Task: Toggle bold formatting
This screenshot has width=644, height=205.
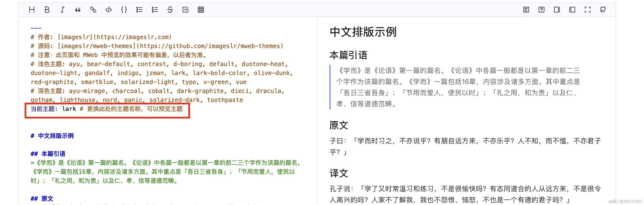Action: 47,10
